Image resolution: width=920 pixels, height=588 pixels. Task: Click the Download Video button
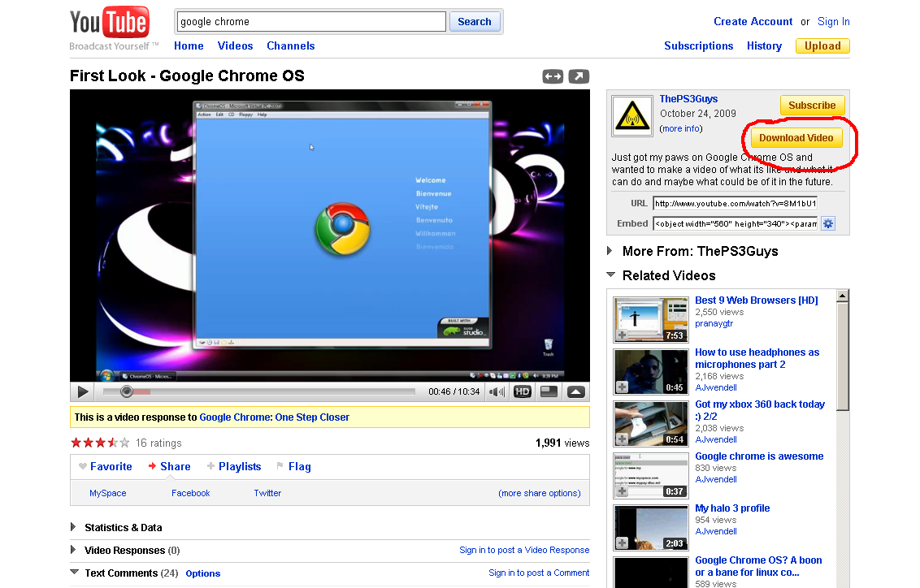796,138
